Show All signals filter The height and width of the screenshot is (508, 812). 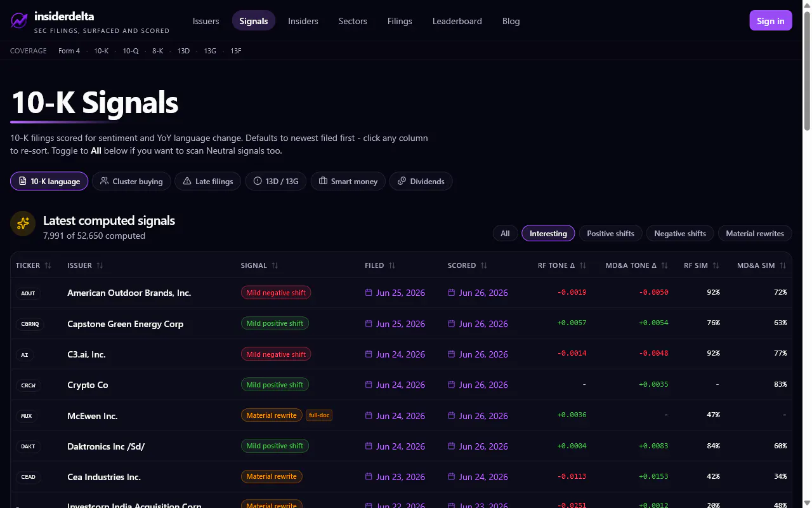[x=505, y=234]
